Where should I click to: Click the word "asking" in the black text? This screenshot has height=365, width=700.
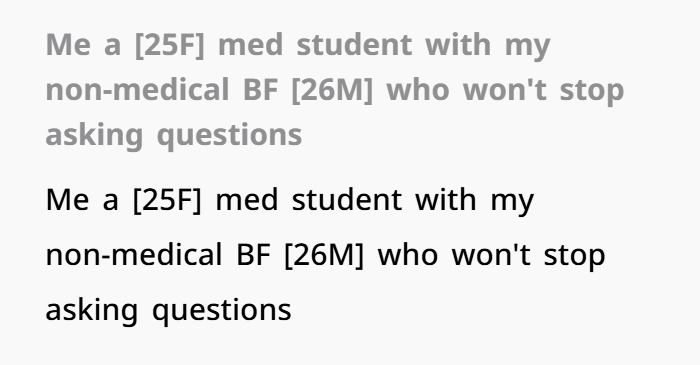pyautogui.click(x=92, y=311)
